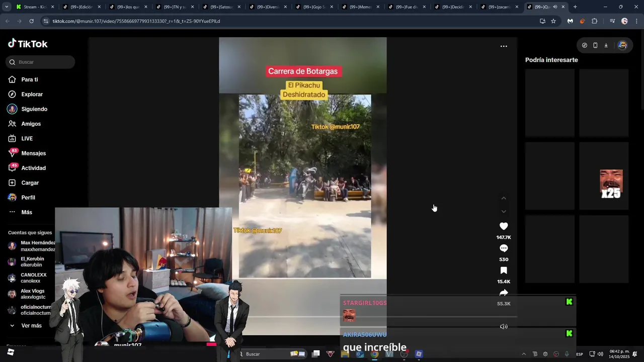The width and height of the screenshot is (644, 362).
Task: Click the 147.7K likes count
Action: click(504, 237)
